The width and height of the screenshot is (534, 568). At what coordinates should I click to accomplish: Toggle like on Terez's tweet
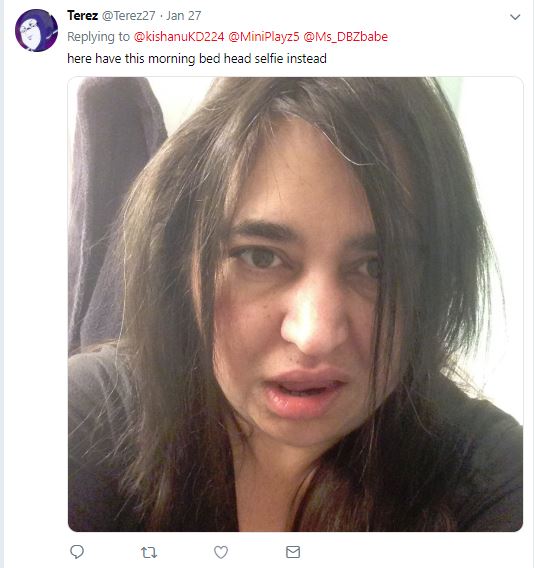point(221,552)
